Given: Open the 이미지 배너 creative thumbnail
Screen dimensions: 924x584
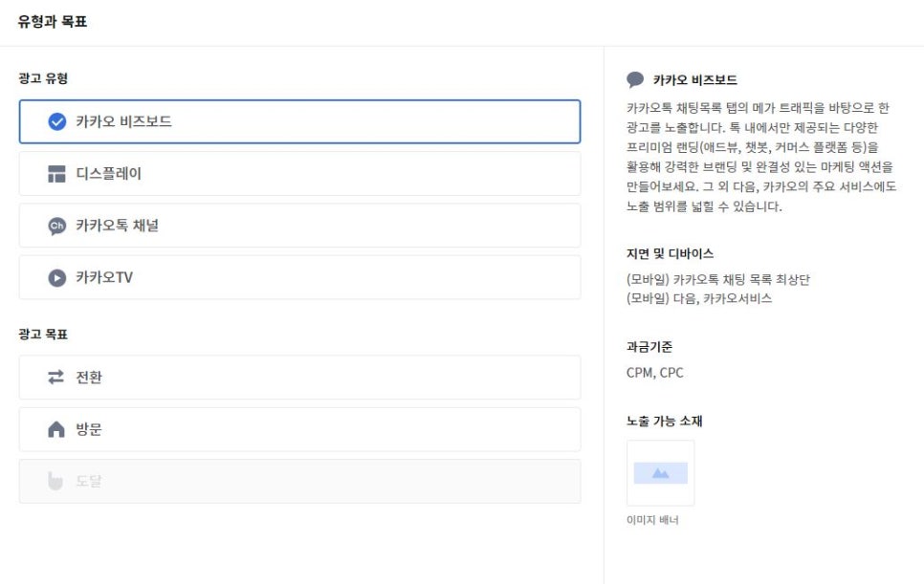Looking at the screenshot, I should [661, 473].
